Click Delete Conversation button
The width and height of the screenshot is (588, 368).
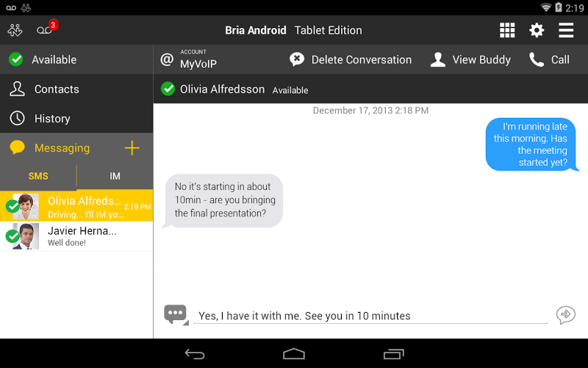pos(351,60)
